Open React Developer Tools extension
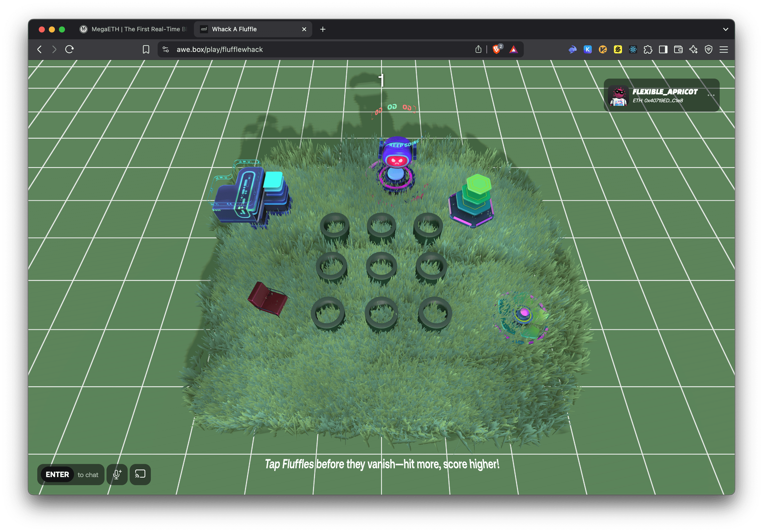 point(633,50)
